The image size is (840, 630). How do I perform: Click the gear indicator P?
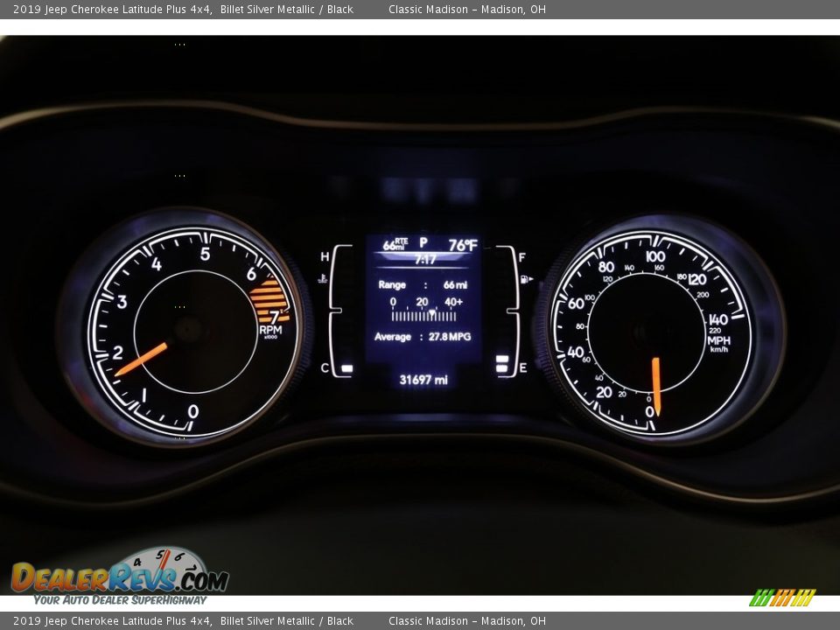pyautogui.click(x=423, y=243)
